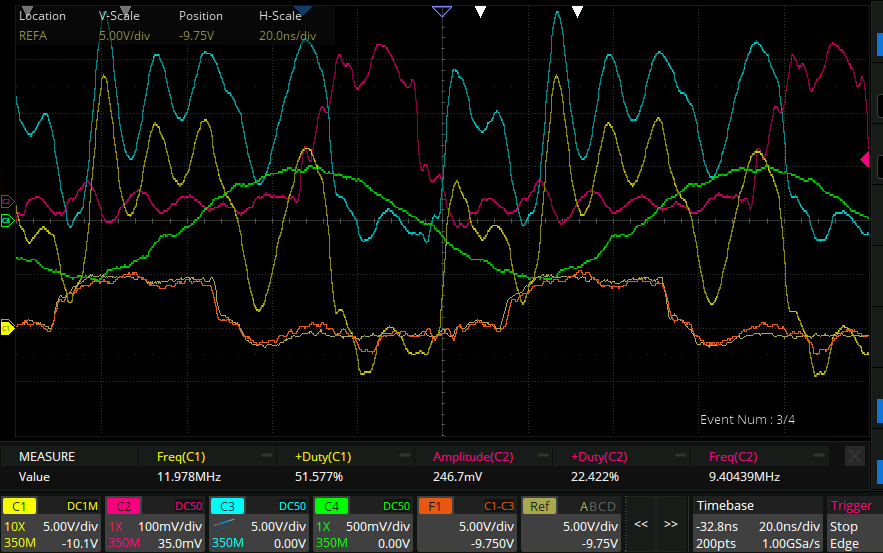Click the trigger position marker at top

[442, 11]
